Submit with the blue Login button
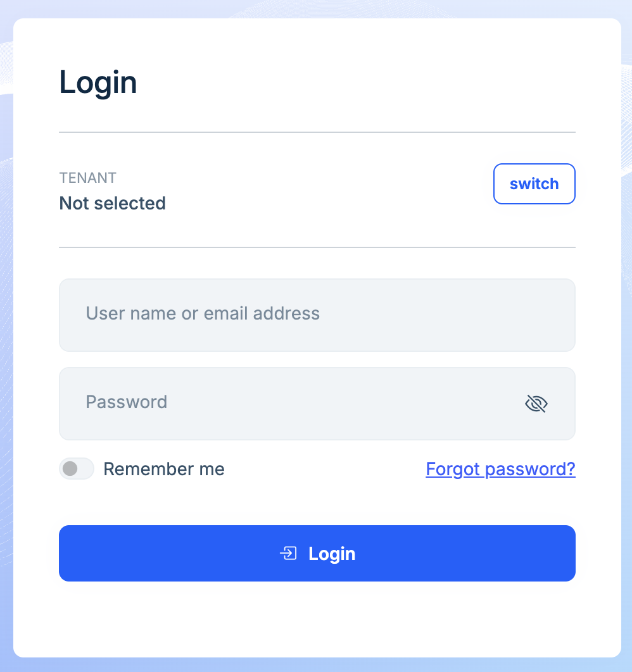The height and width of the screenshot is (672, 632). click(x=317, y=553)
